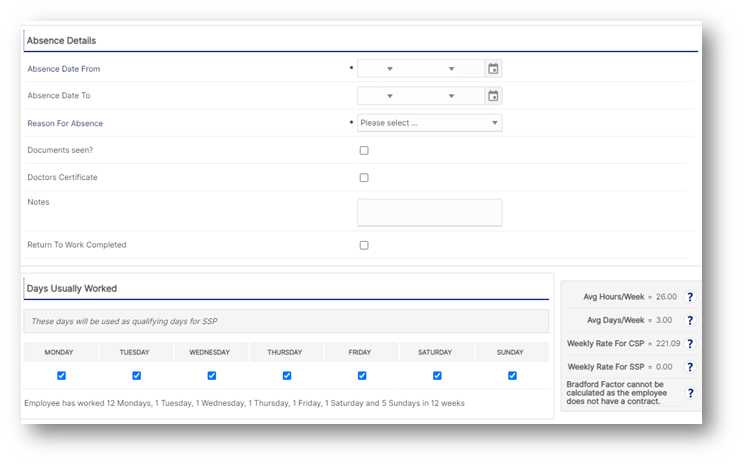Viewport: 744px width, 466px height.
Task: Tick the Documents seen checkbox
Action: (364, 151)
